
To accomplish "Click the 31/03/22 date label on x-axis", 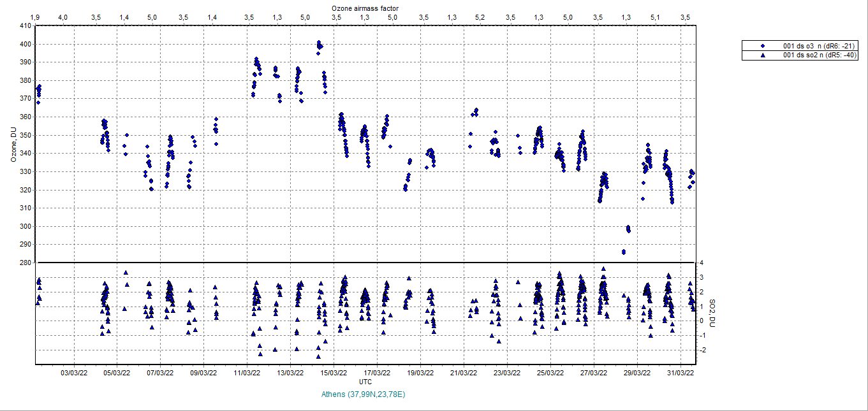I will (680, 373).
